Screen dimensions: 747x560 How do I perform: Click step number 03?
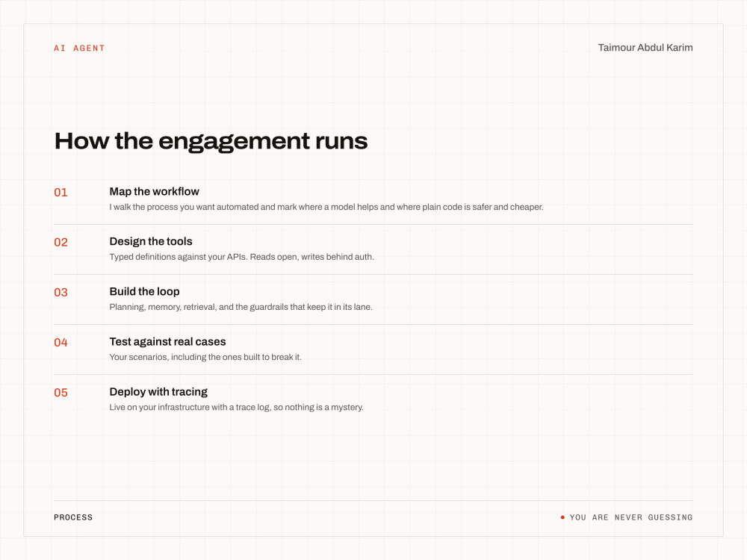click(x=61, y=293)
